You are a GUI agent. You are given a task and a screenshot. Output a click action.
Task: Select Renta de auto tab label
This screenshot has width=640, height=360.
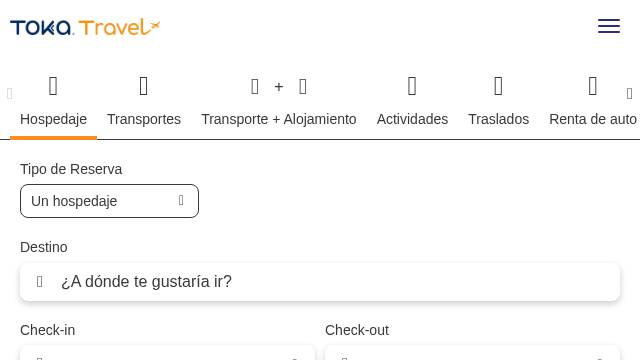(x=593, y=119)
